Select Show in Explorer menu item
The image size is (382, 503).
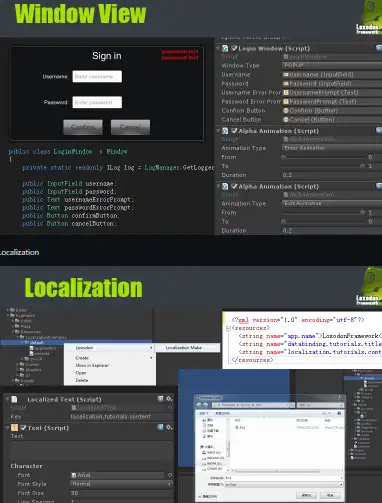tap(110, 365)
